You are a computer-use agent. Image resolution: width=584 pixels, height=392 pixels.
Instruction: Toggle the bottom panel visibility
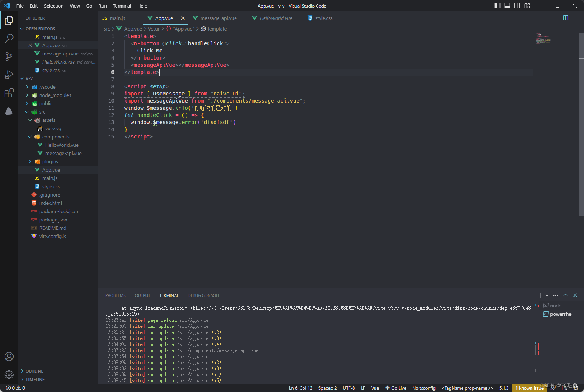507,6
